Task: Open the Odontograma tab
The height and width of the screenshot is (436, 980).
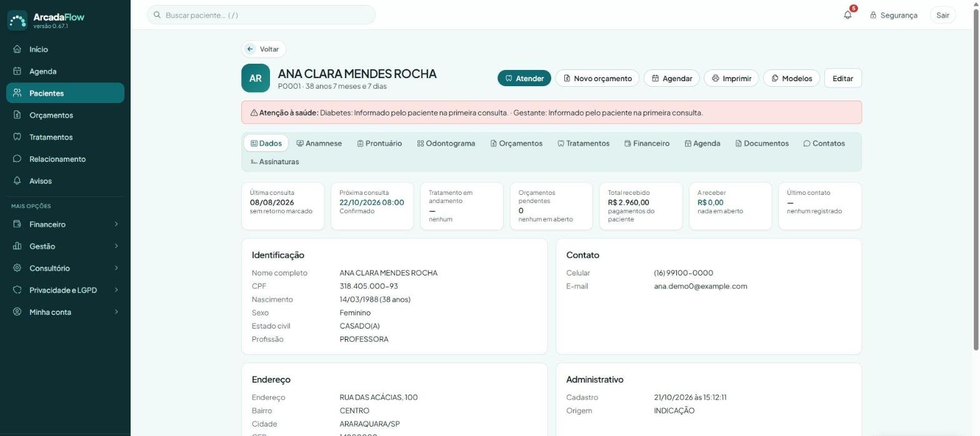Action: 446,143
